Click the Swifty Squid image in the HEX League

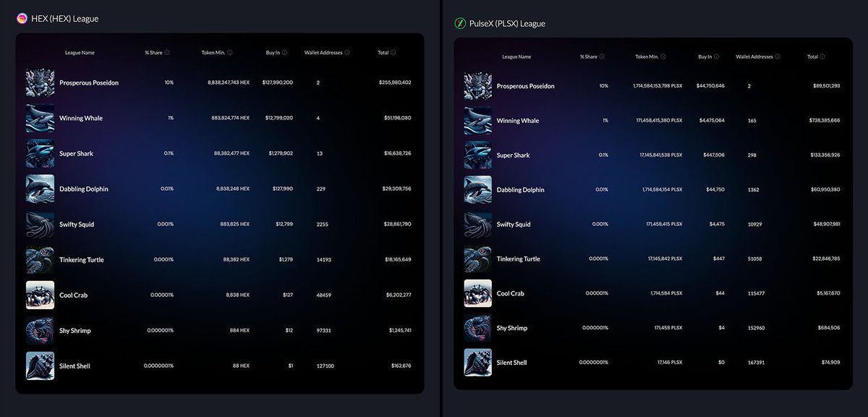coord(40,224)
